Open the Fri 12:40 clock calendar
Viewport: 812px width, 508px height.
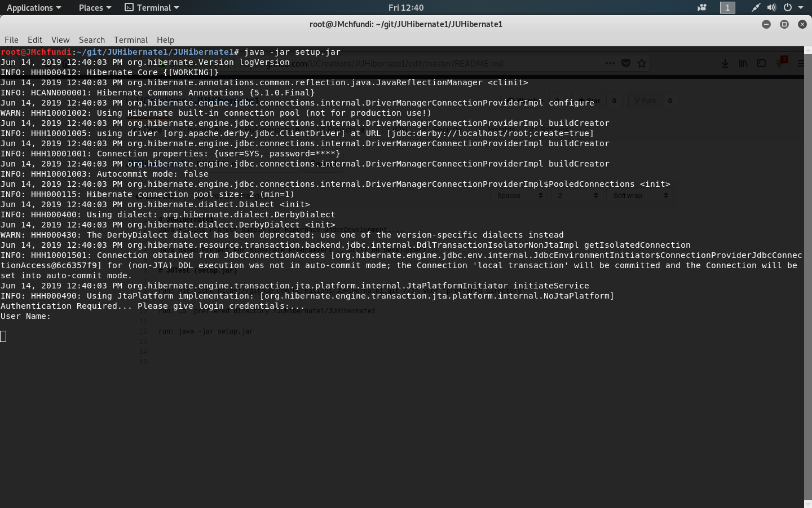click(406, 7)
